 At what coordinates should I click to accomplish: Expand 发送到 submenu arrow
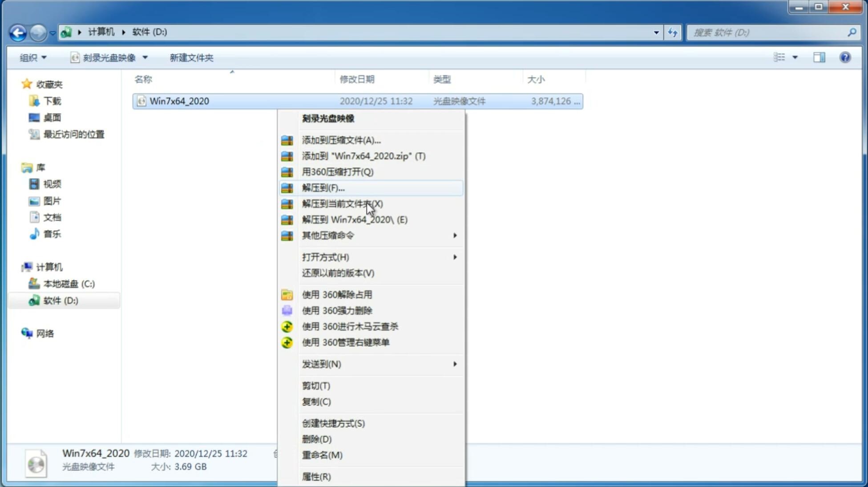click(x=455, y=364)
